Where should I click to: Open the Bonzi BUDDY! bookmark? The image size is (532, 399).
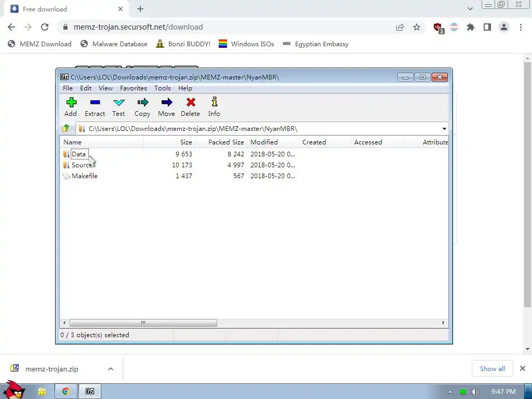coord(183,44)
